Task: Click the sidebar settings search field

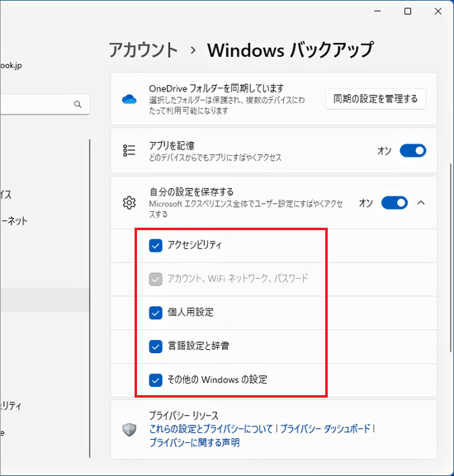Action: click(45, 105)
